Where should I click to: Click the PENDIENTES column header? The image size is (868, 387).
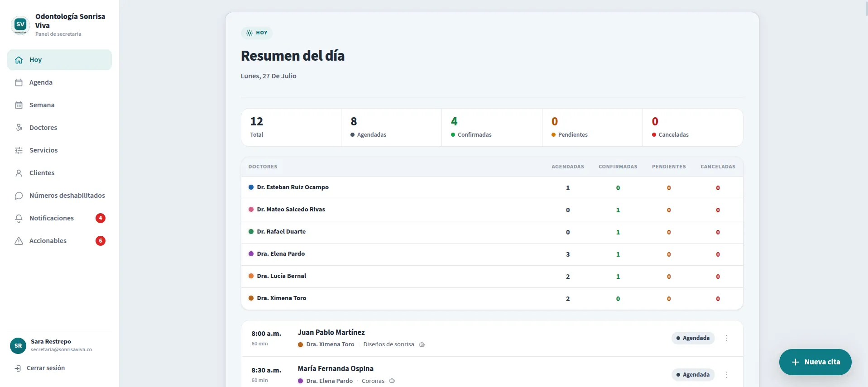669,167
